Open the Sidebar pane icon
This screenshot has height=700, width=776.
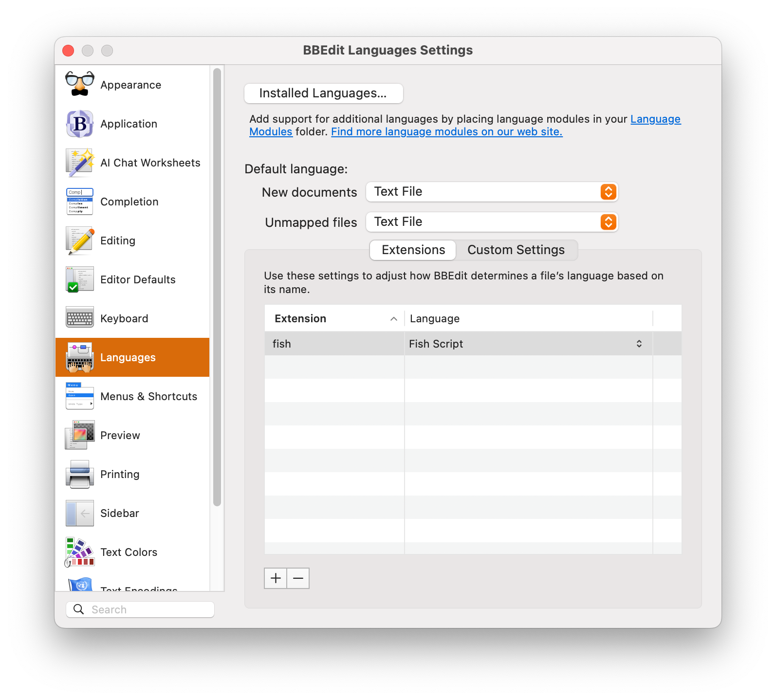click(80, 513)
